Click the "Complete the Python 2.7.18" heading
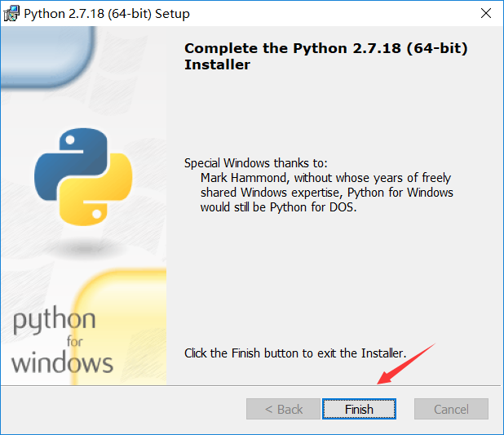This screenshot has width=504, height=435. (326, 56)
